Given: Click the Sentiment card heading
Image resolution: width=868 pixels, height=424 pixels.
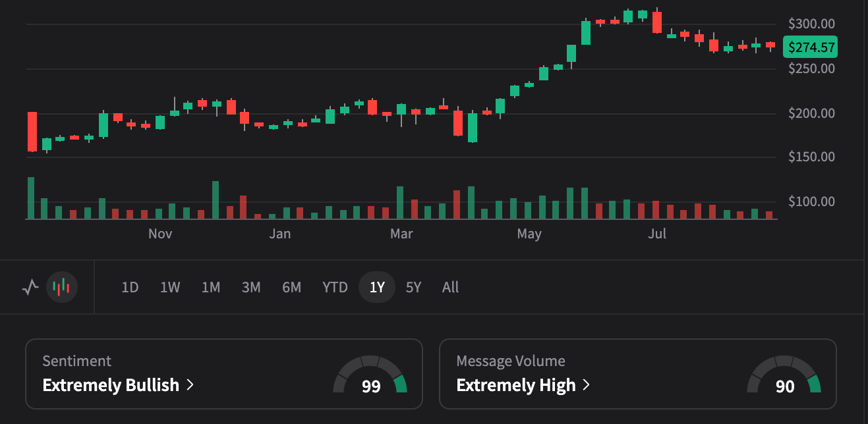Looking at the screenshot, I should pos(76,361).
